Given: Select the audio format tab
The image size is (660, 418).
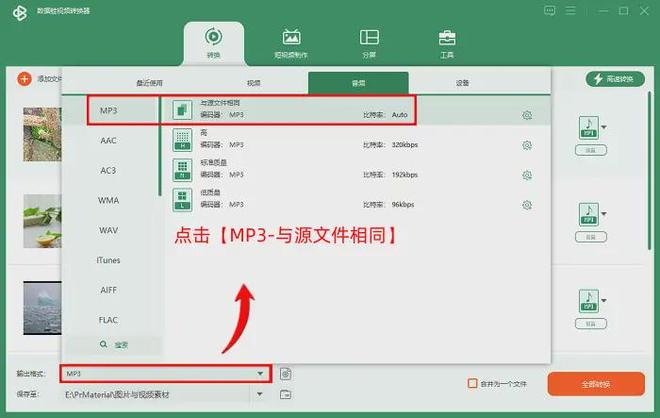Looking at the screenshot, I should tap(358, 83).
